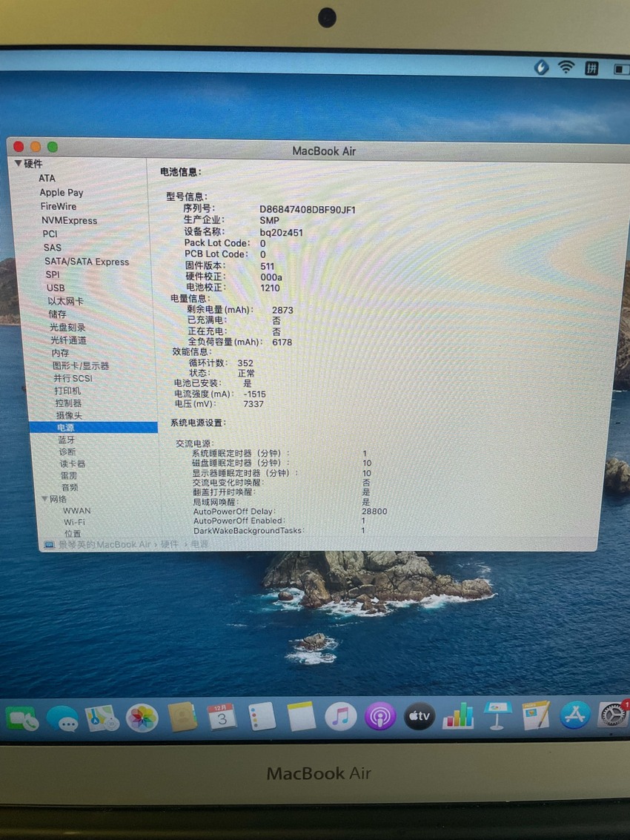Image resolution: width=630 pixels, height=840 pixels.
Task: Collapse the 硬件 hardware tree section
Action: click(18, 163)
